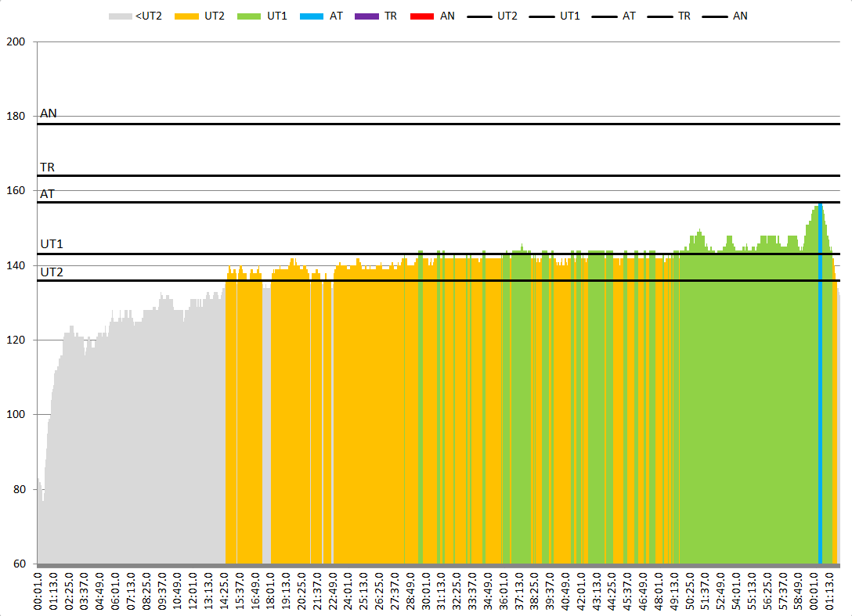The width and height of the screenshot is (852, 616).
Task: Click the gray <UT2 legend swatch
Action: [121, 16]
